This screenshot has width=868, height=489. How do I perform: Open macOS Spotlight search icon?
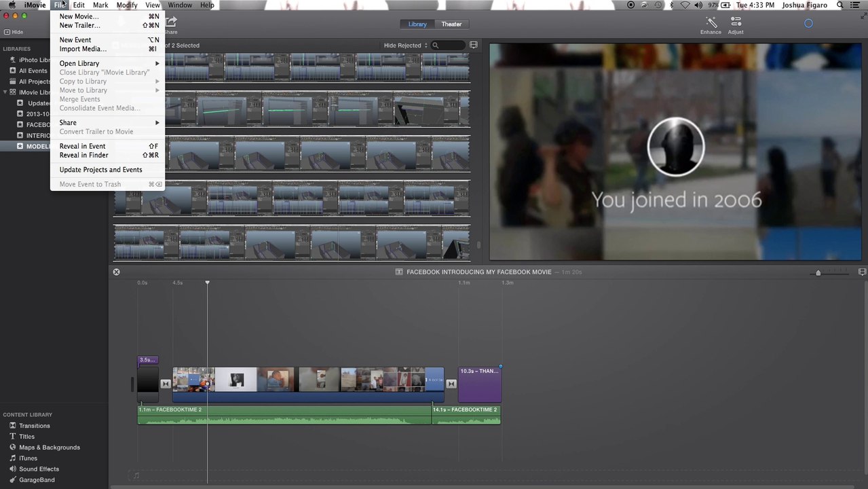[840, 5]
